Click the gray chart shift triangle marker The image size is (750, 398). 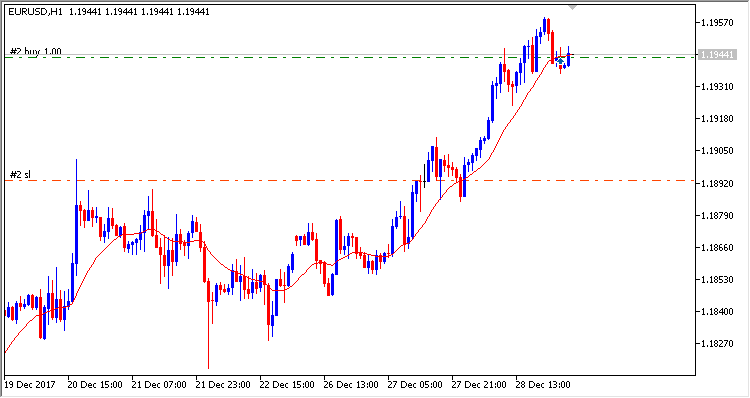(x=573, y=7)
